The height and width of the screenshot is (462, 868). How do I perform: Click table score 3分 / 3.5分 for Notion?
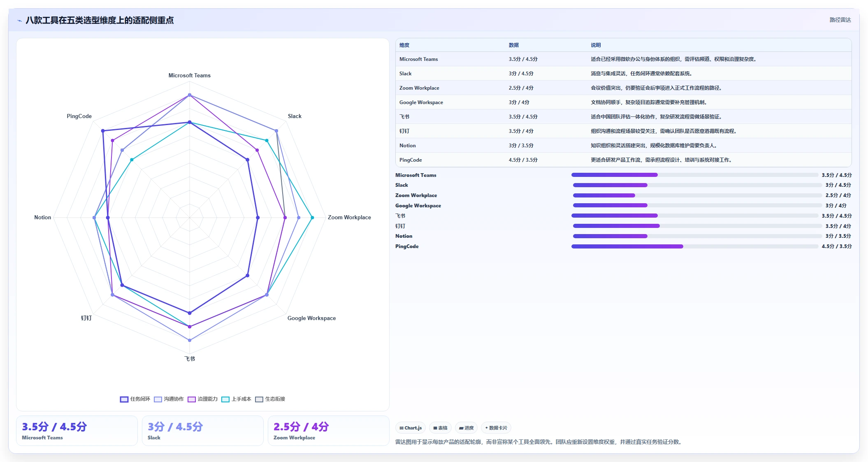(521, 146)
